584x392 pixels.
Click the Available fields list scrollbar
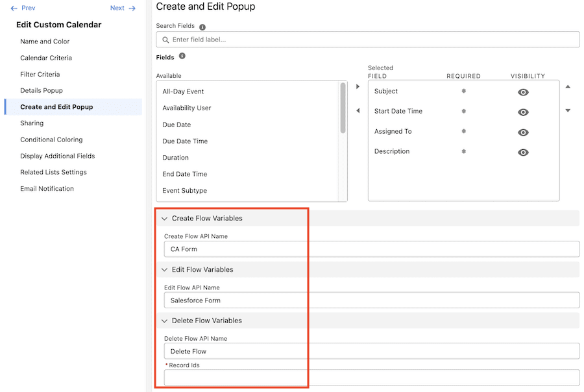tap(343, 108)
